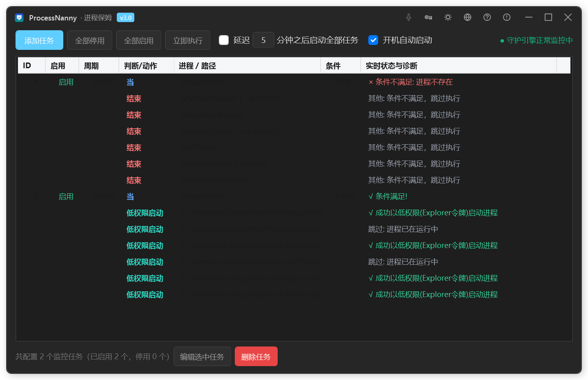Click the v3.0 version badge
The height and width of the screenshot is (380, 588).
[x=126, y=18]
